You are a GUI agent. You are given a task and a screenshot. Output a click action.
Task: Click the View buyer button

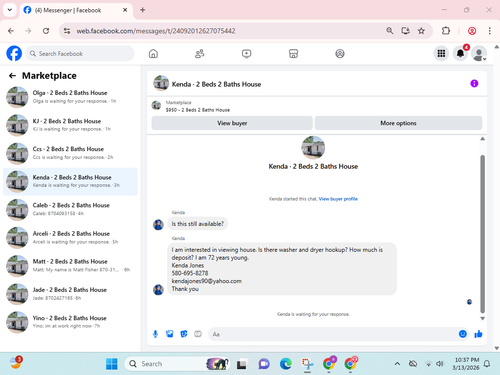232,123
